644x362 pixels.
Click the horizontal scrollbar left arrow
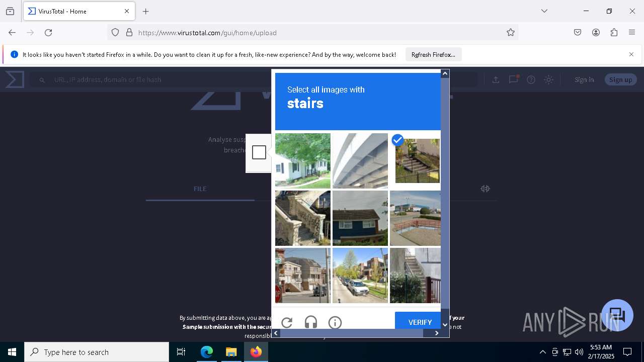pos(276,333)
